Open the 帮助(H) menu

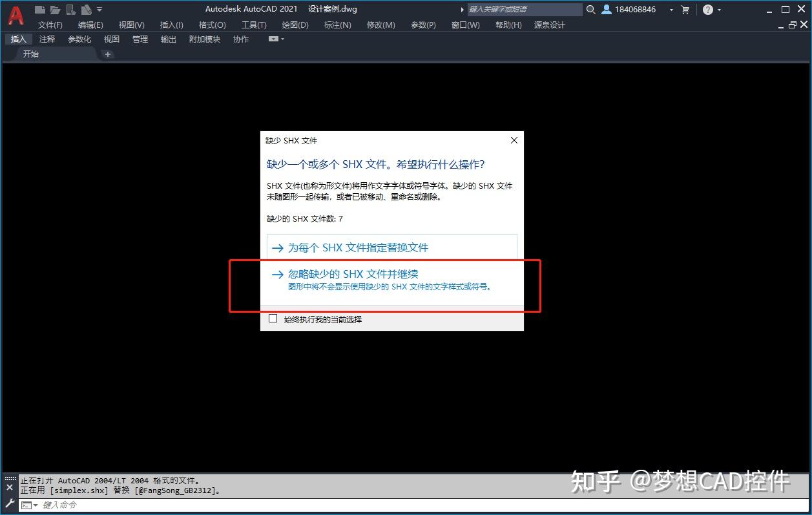pos(508,25)
